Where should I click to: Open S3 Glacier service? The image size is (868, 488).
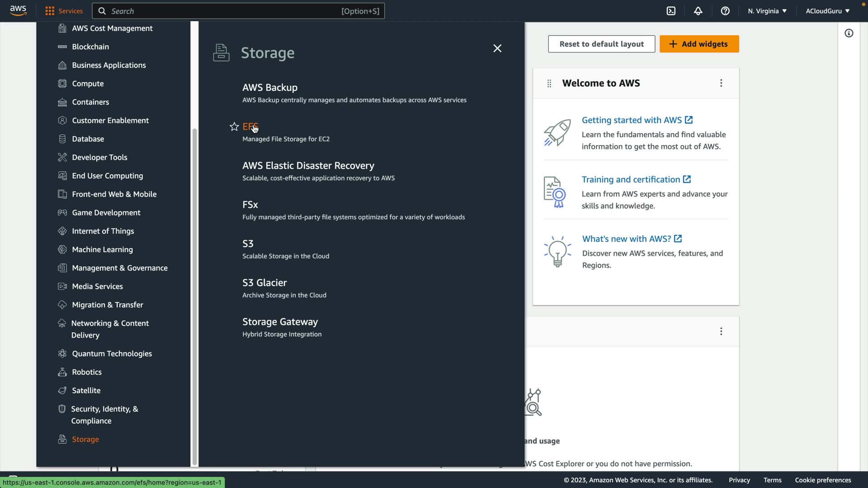click(264, 283)
